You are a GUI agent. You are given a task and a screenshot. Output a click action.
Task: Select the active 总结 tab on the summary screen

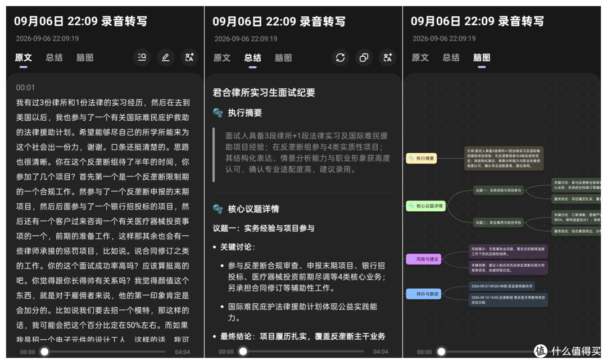click(x=252, y=58)
